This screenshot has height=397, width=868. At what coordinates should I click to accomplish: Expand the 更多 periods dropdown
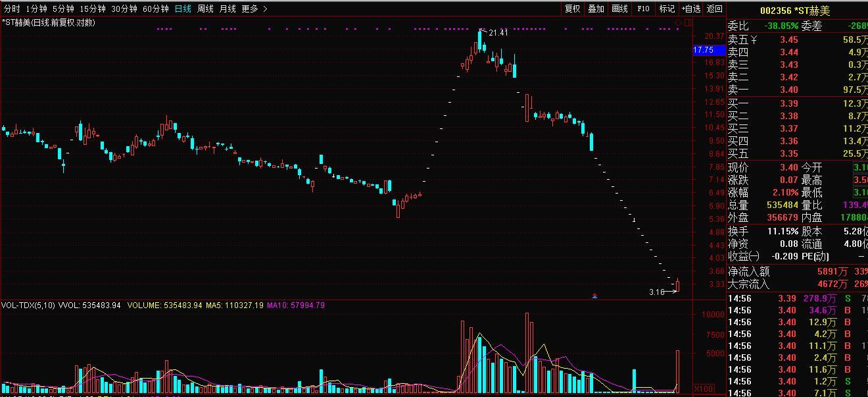coord(250,9)
